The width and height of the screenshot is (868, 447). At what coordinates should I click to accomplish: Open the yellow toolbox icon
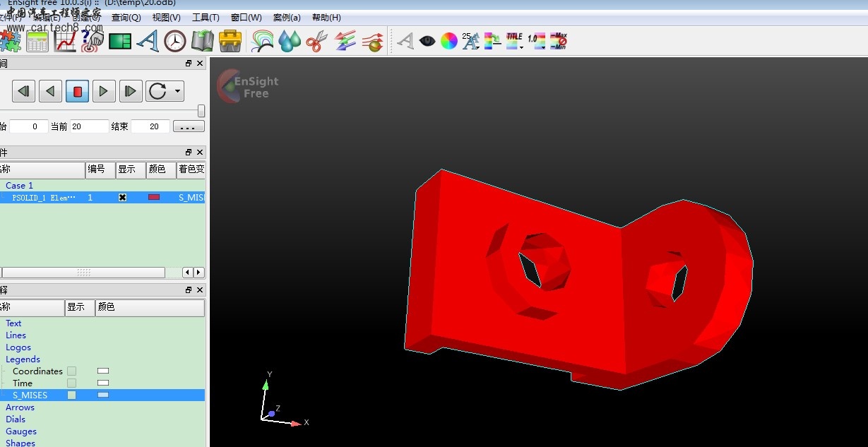click(230, 42)
